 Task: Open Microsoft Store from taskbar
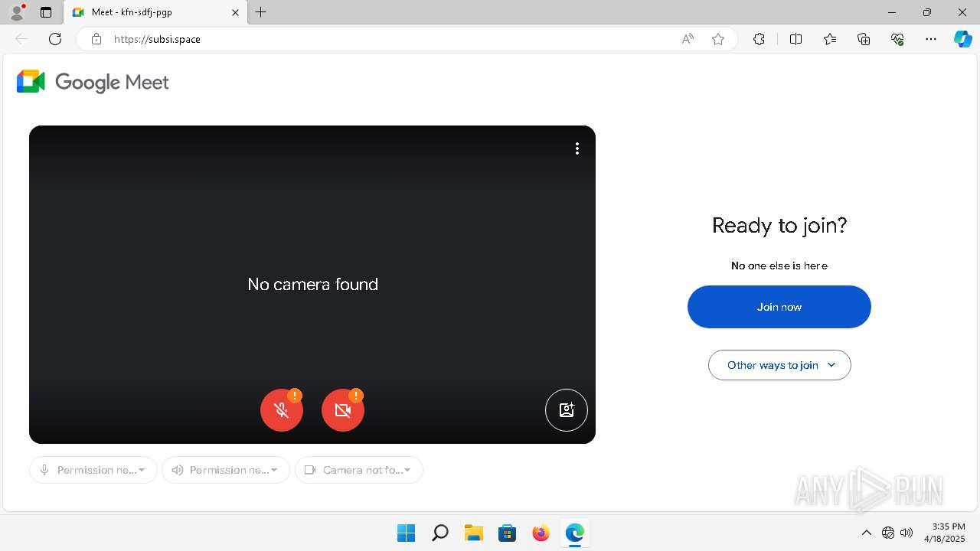(x=507, y=533)
